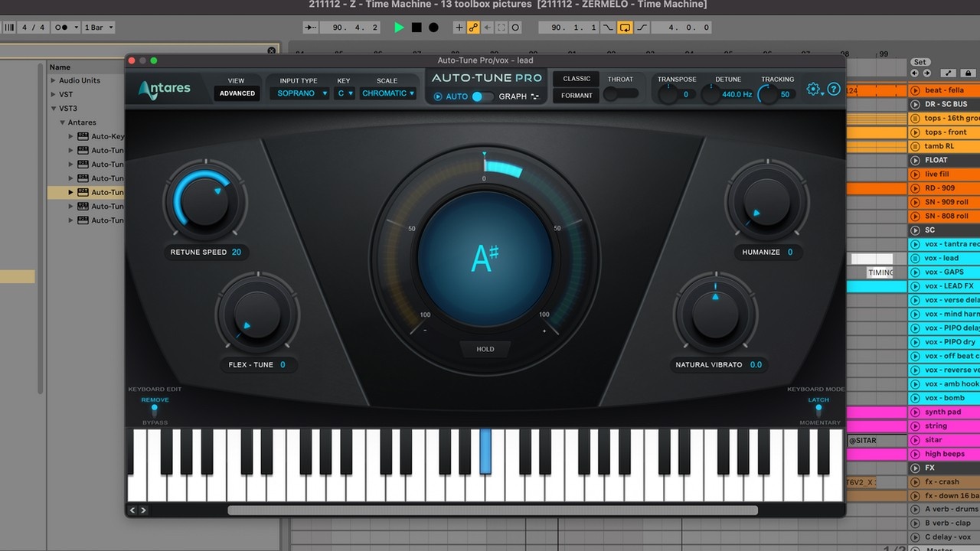Clear the browser search with the X icon
Image resolution: width=980 pixels, height=551 pixels.
[272, 51]
